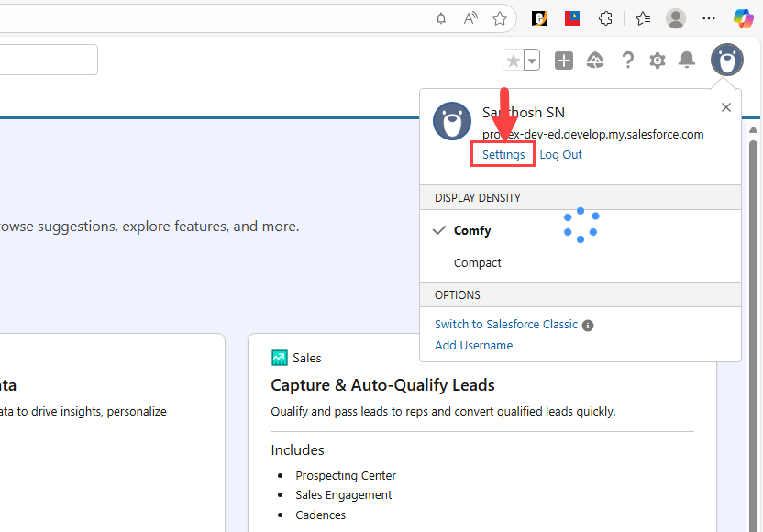Viewport: 763px width, 532px height.
Task: Select Comfy display density
Action: click(472, 231)
